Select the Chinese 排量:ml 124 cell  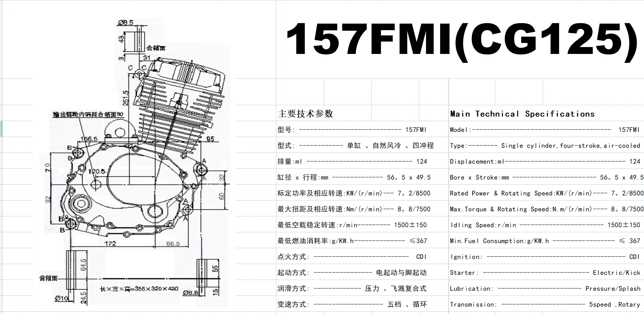tap(362, 161)
